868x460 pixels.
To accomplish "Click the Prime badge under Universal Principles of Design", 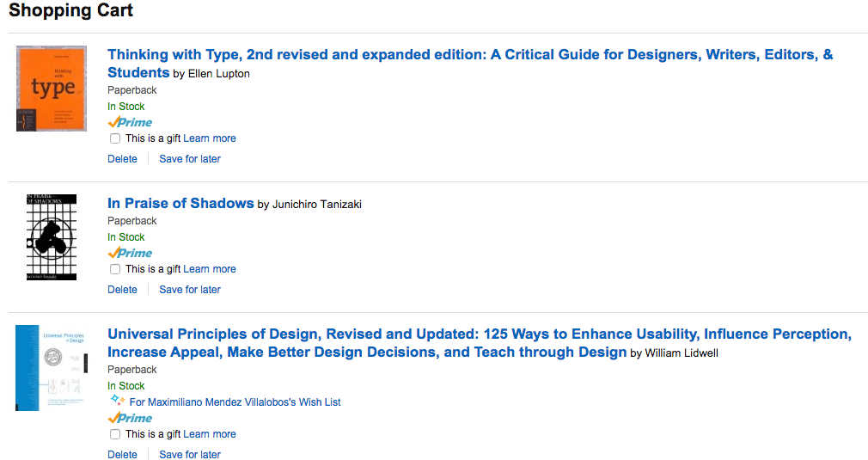I will click(130, 418).
